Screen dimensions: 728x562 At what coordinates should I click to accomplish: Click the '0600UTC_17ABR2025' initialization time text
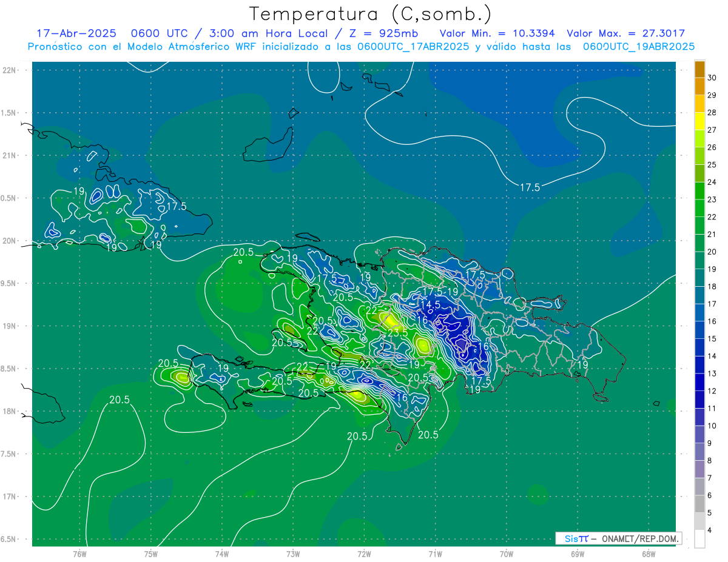pyautogui.click(x=413, y=47)
